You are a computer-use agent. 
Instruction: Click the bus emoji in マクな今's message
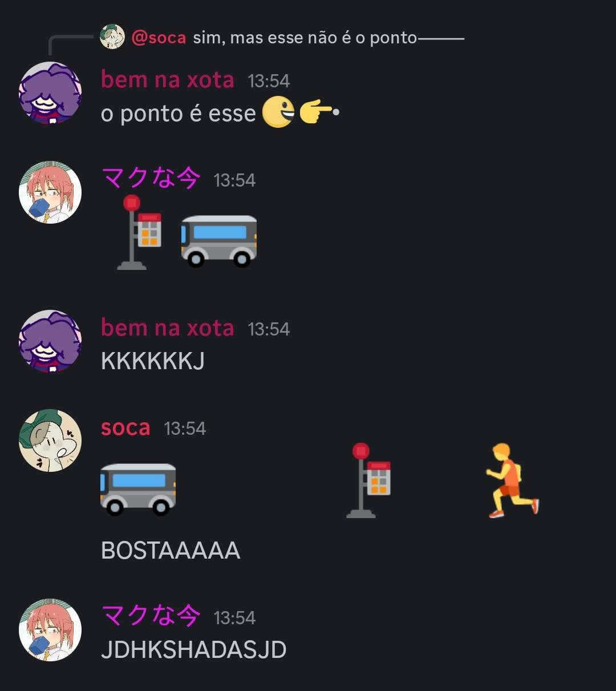pyautogui.click(x=219, y=241)
